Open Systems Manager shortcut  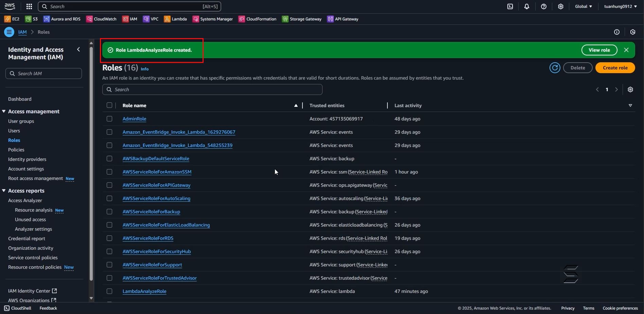click(x=213, y=19)
